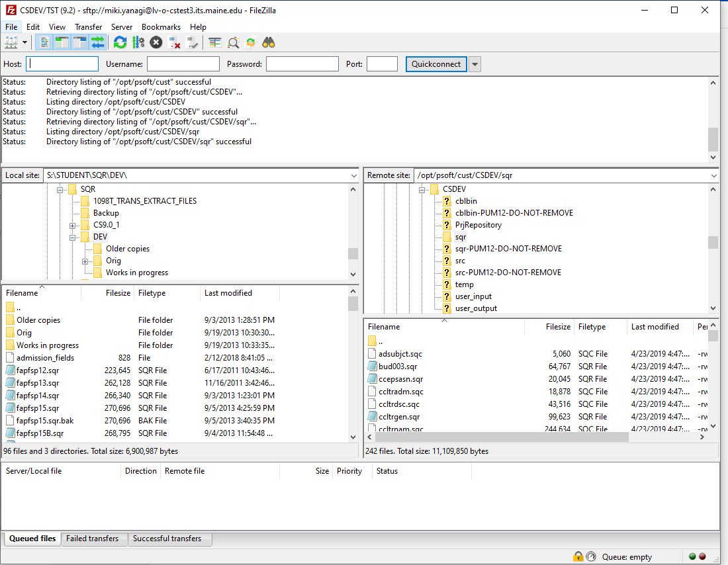Viewport: 728px width, 565px height.
Task: Reconnect to the last used server
Action: tap(192, 43)
